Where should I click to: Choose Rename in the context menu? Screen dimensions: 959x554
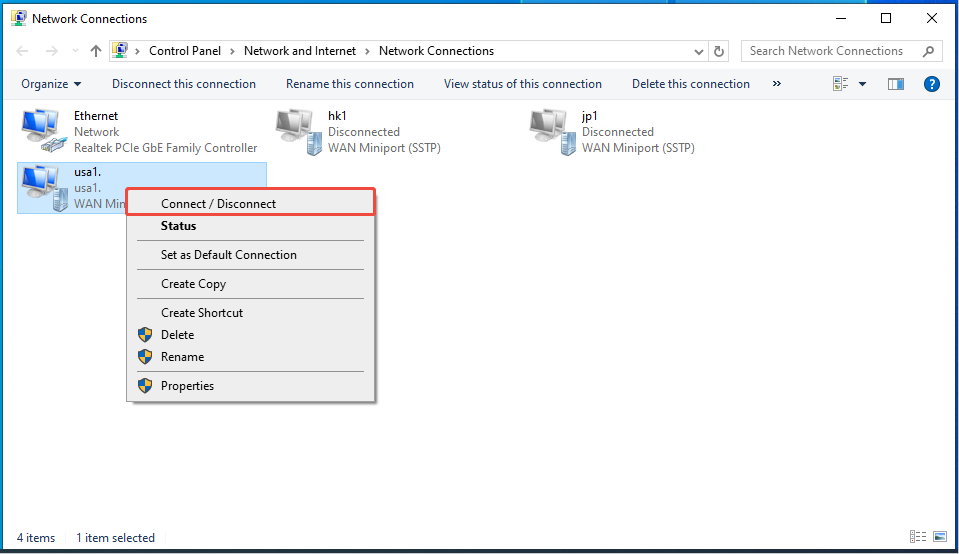click(251, 356)
